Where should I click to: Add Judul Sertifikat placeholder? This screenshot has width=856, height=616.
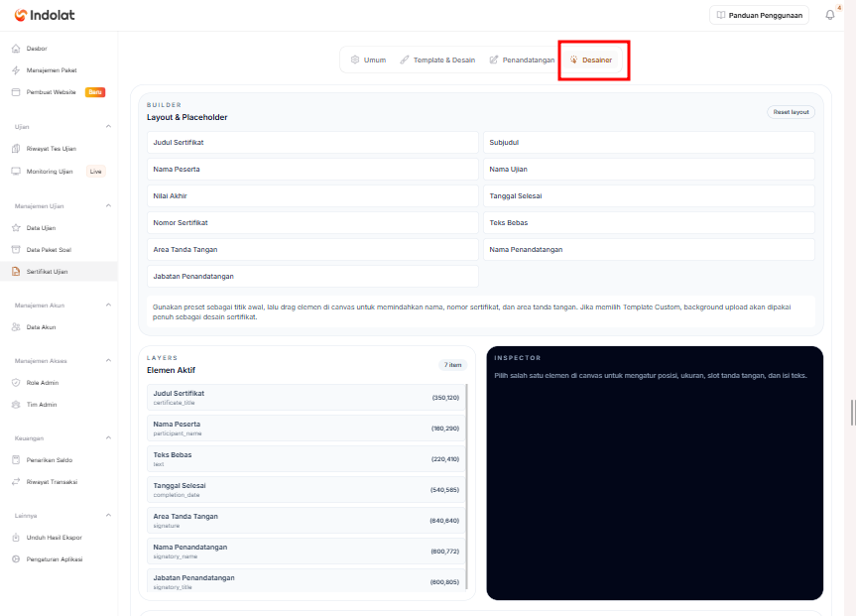click(x=312, y=143)
